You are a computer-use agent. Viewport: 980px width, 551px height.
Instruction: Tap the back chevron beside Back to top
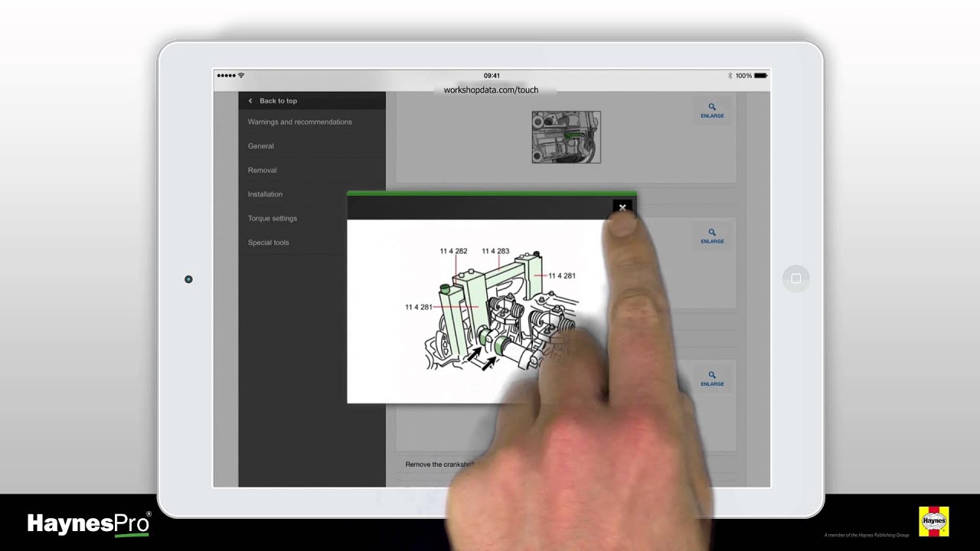pyautogui.click(x=250, y=101)
